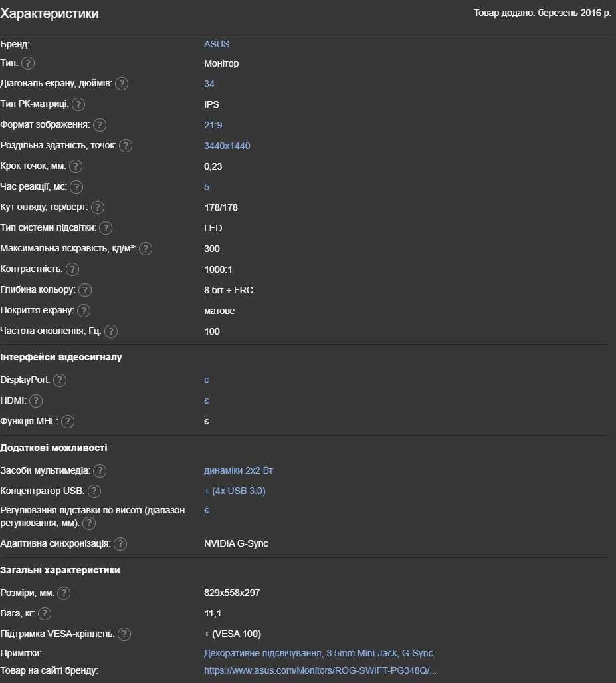Click help icon next to Тип
Screen dimensions: 616x683
28,63
